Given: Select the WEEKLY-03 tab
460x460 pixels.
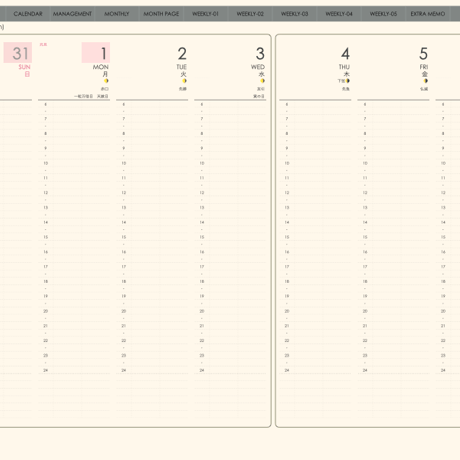Looking at the screenshot, I should pyautogui.click(x=295, y=14).
